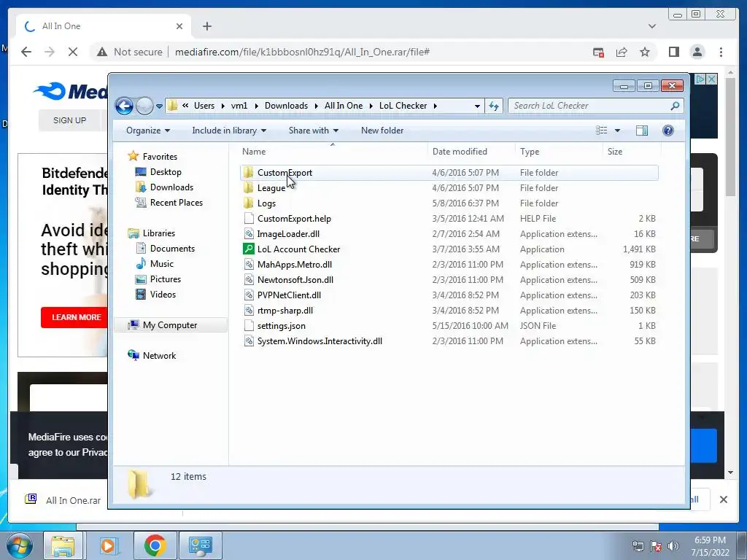
Task: Open Explorer help question mark icon
Action: (668, 131)
